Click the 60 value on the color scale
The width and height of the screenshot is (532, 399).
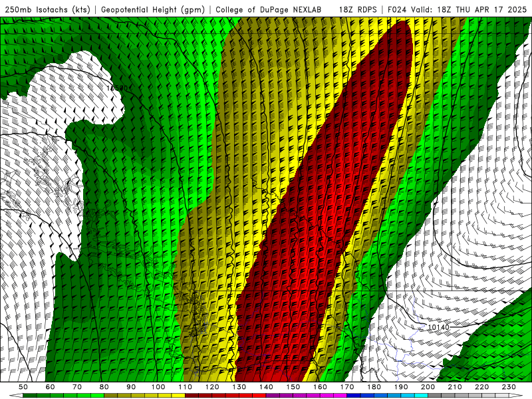point(50,387)
